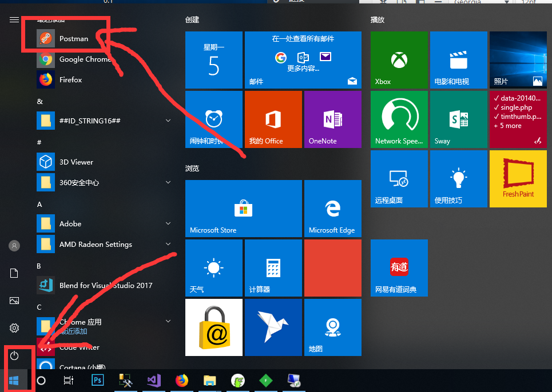Click the Windows Start button

[14, 380]
